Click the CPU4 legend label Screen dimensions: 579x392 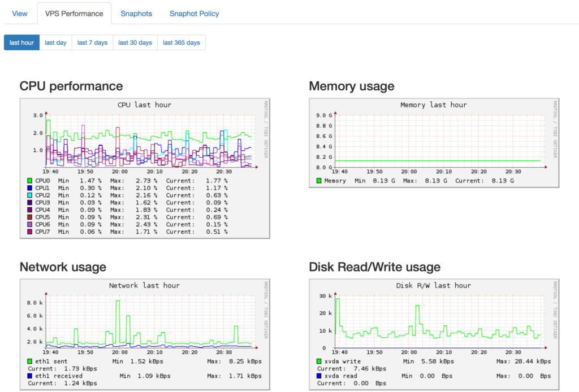42,210
